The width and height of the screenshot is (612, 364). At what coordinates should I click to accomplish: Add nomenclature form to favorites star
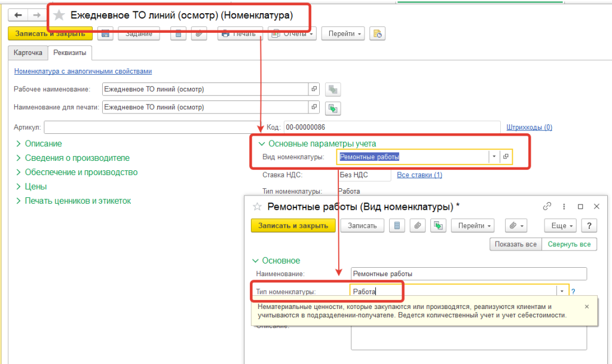pyautogui.click(x=59, y=15)
